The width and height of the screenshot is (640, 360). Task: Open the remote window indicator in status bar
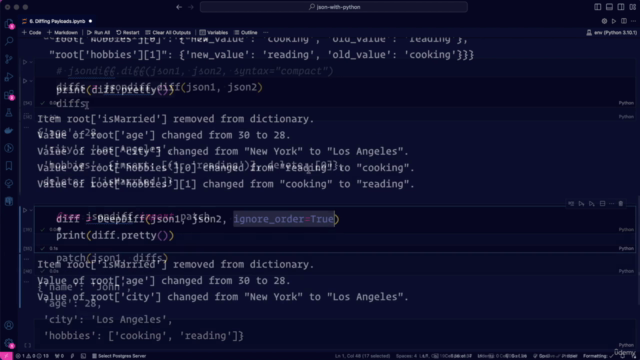click(6, 356)
